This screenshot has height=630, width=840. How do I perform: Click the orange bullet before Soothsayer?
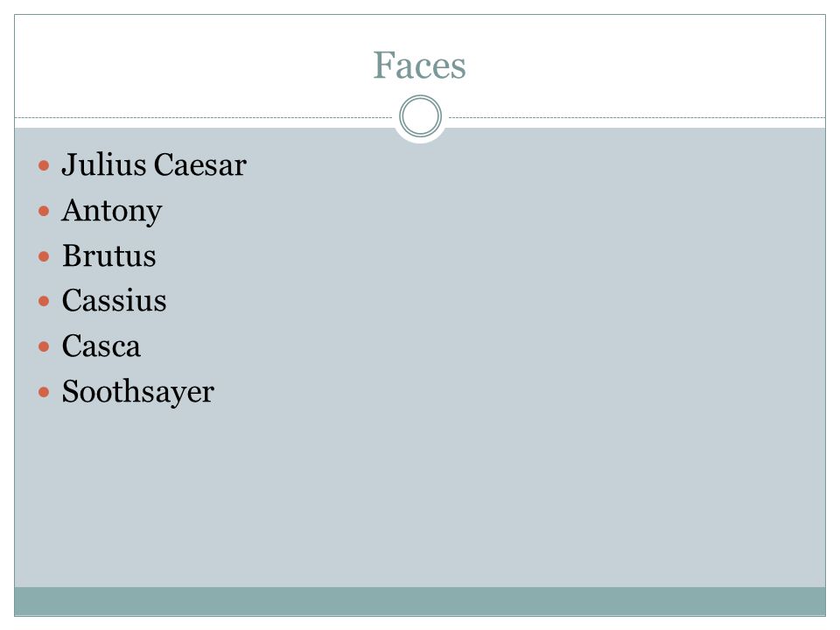pos(44,393)
